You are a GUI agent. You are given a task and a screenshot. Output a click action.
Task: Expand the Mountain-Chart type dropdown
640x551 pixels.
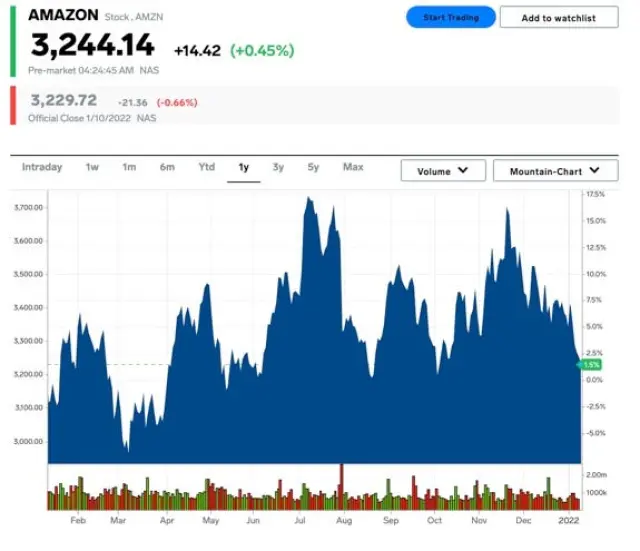coord(555,171)
